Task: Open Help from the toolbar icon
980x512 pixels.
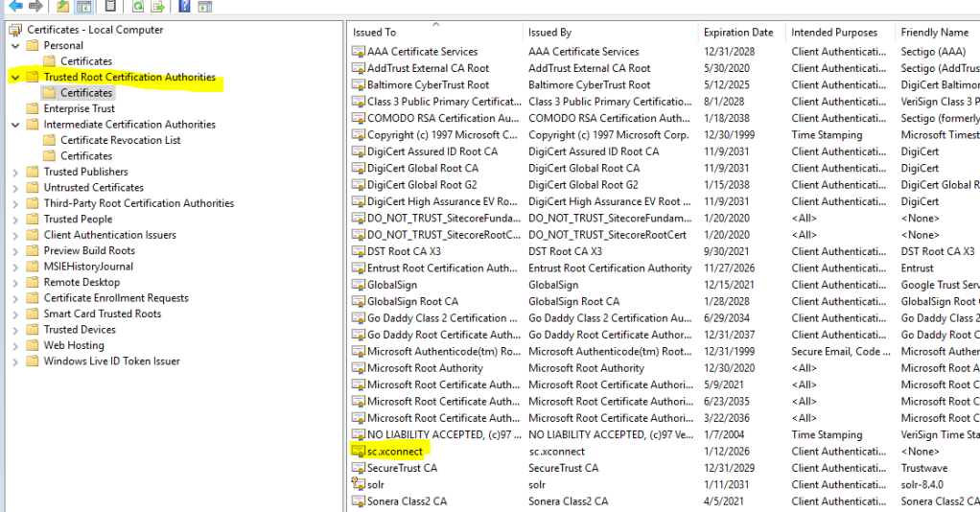Action: [183, 7]
